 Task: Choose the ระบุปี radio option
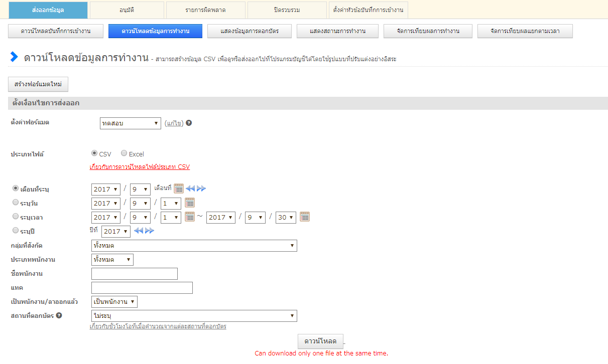click(x=16, y=231)
